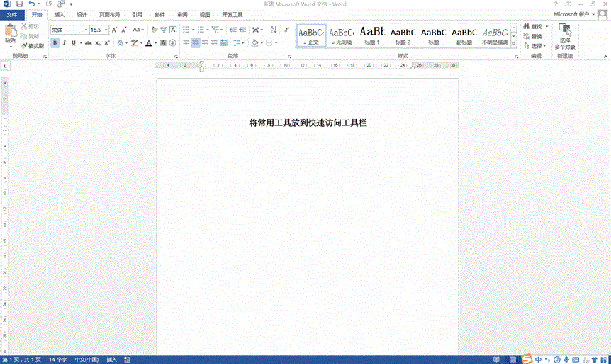Toggle subscript formatting
Image resolution: width=611 pixels, height=364 pixels.
(98, 43)
